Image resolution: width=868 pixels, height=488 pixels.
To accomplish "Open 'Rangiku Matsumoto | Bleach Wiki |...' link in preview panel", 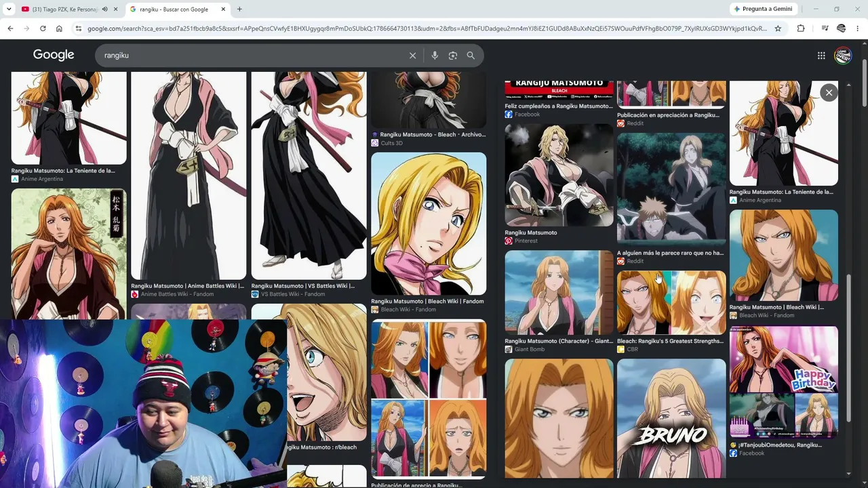I will point(776,307).
